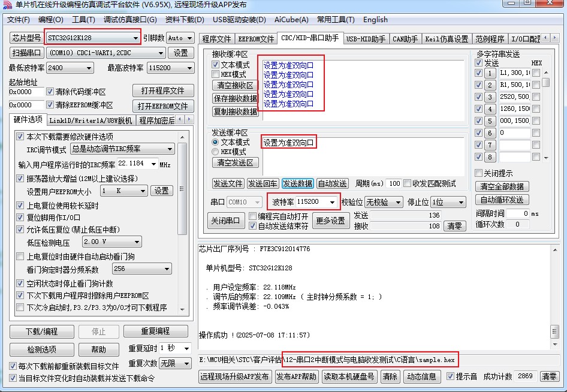Switch to the EEPROM文件 tab
Screen dimensions: 567x392
pos(256,39)
